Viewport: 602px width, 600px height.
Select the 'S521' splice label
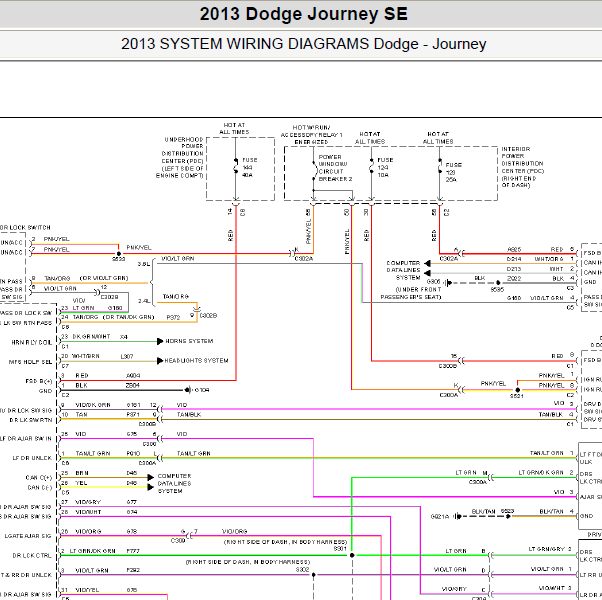click(x=517, y=396)
